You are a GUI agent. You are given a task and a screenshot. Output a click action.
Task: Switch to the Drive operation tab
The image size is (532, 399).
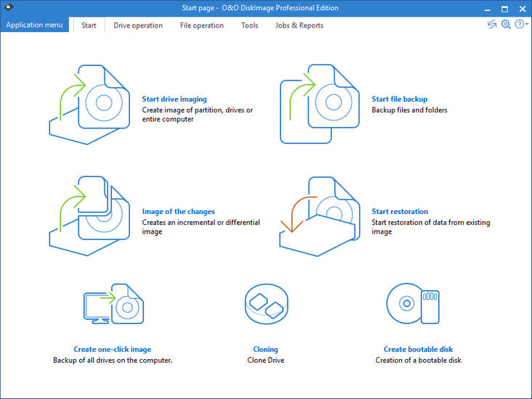tap(138, 25)
